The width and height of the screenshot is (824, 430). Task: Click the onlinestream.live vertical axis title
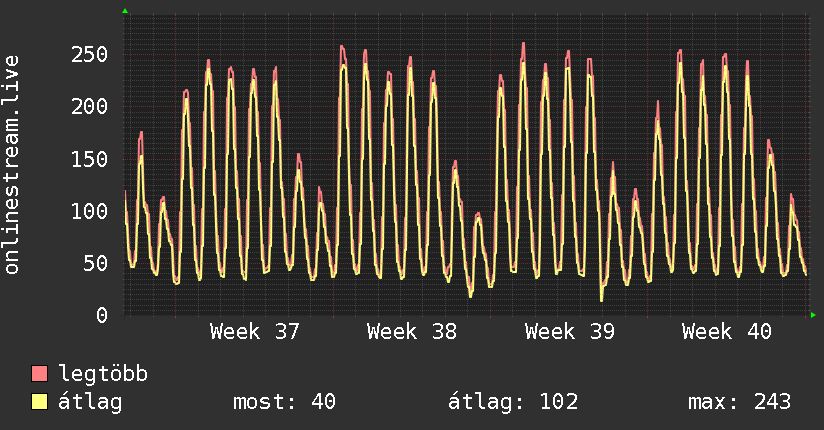11,165
